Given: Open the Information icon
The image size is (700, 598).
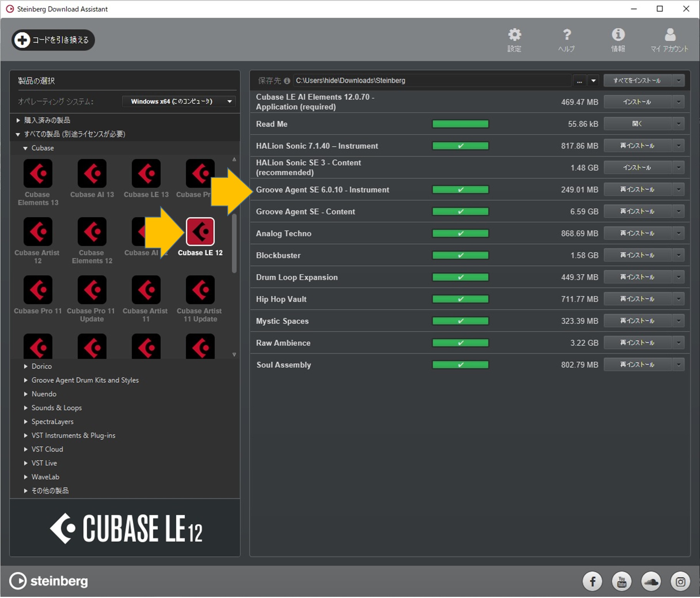Looking at the screenshot, I should 618,35.
